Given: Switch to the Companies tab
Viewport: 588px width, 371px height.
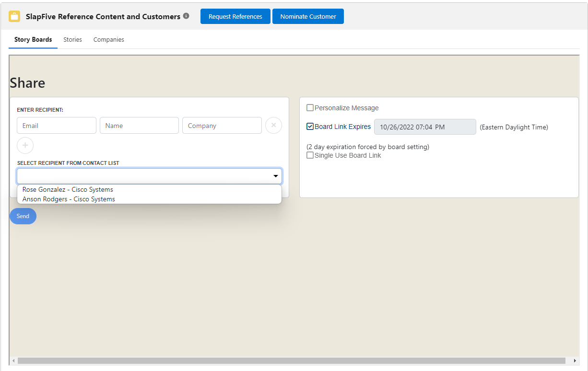Looking at the screenshot, I should click(x=108, y=39).
